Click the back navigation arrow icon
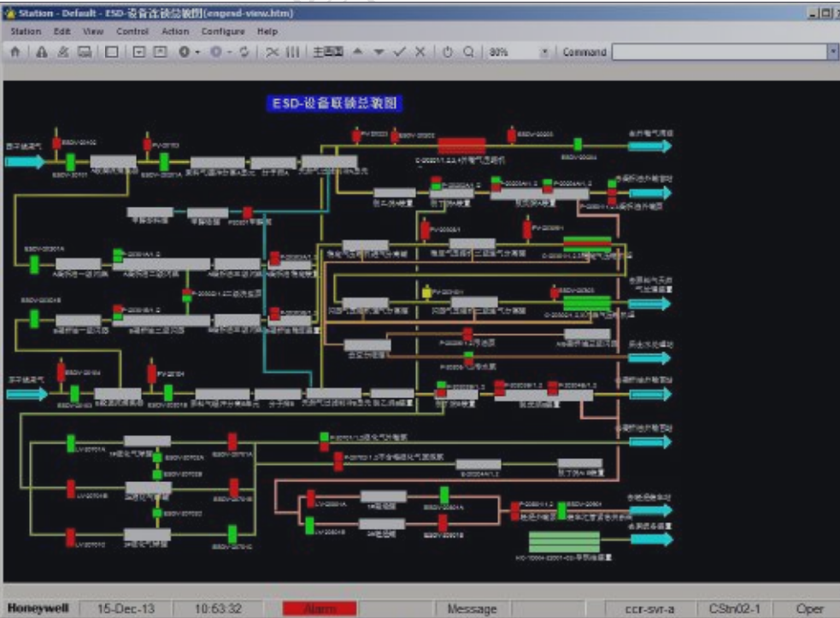This screenshot has width=840, height=618. [184, 52]
